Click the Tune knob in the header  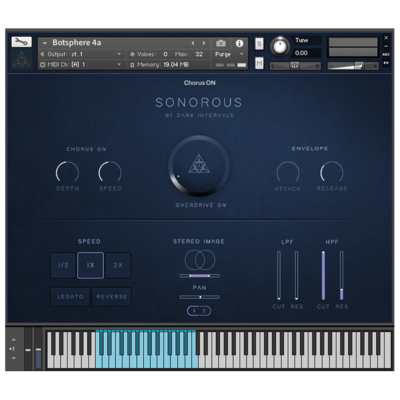[280, 47]
